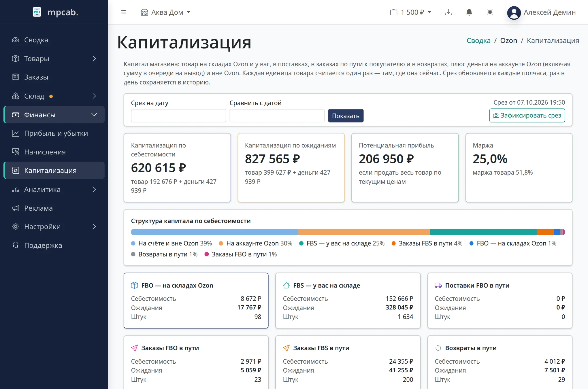The height and width of the screenshot is (389, 588).
Task: Click the download icon in header
Action: point(448,12)
